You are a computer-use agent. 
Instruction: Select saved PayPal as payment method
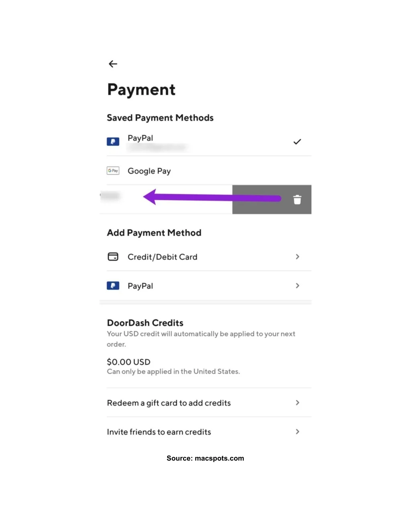coord(140,138)
